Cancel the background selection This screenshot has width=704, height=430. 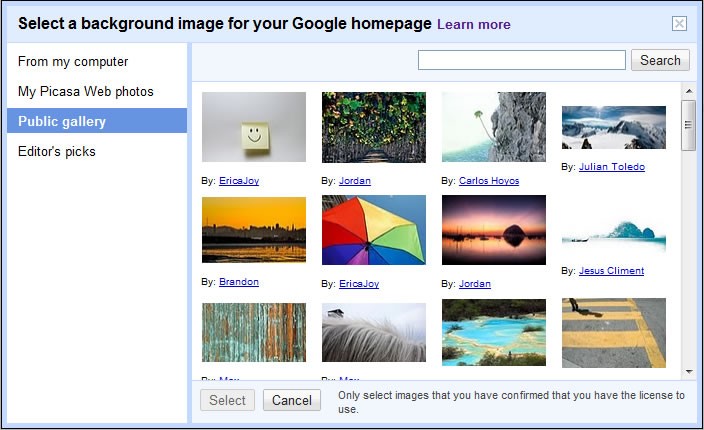[x=292, y=400]
